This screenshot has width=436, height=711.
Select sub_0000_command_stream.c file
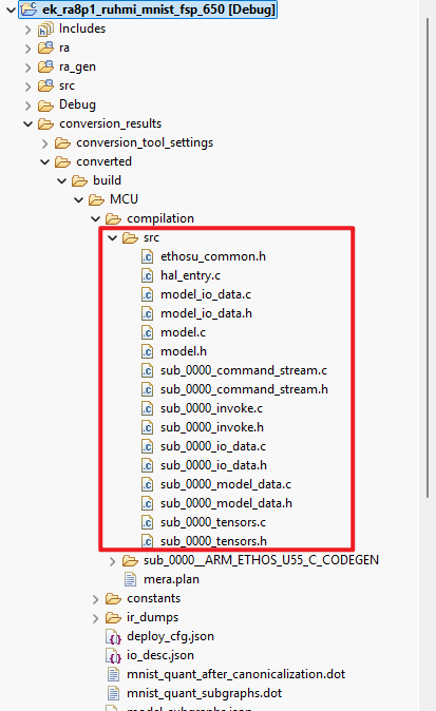click(243, 370)
